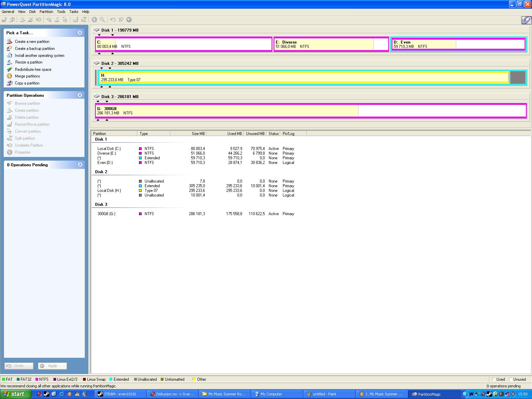Click the Size MB column header
Viewport: 532px width, 399px height.
[x=189, y=134]
